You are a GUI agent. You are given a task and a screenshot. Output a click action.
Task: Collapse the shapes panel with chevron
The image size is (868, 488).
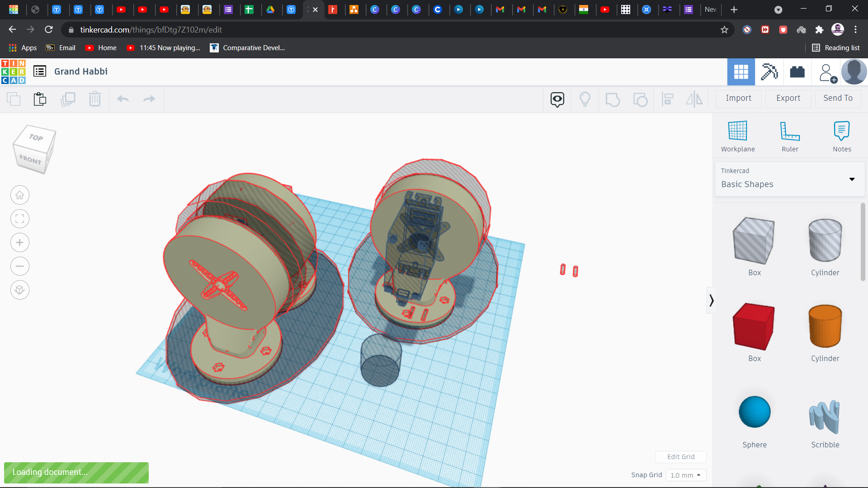coord(711,300)
